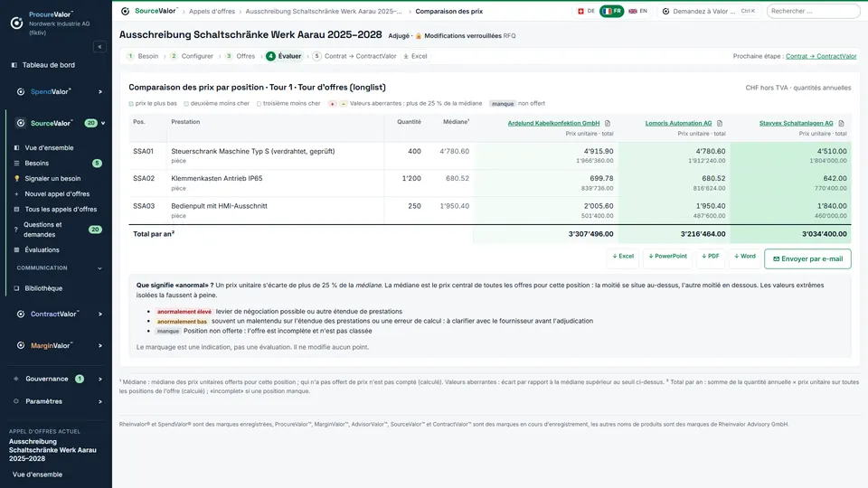Screen dimensions: 868x488
Task: Select the FR language toggle
Action: tap(612, 11)
